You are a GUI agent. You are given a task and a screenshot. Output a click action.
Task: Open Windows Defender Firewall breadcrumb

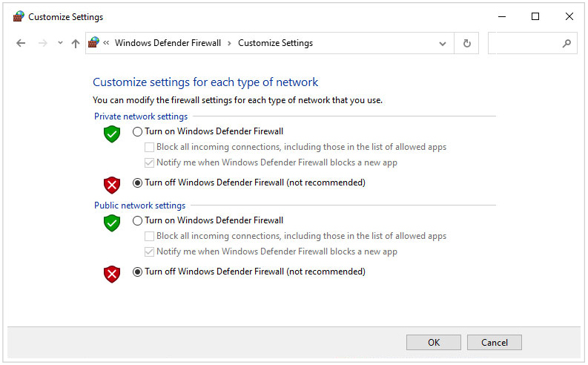click(168, 43)
